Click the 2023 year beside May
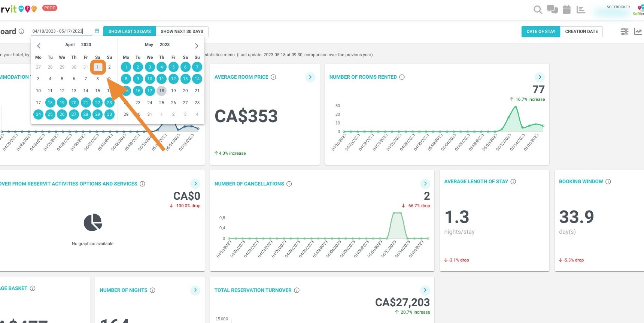This screenshot has width=644, height=323. click(x=165, y=45)
